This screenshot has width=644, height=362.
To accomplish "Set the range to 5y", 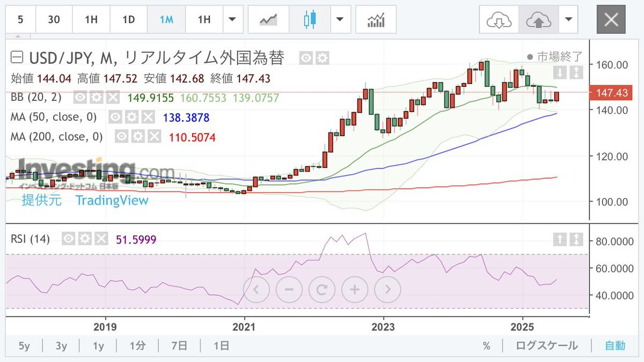I will point(24,346).
